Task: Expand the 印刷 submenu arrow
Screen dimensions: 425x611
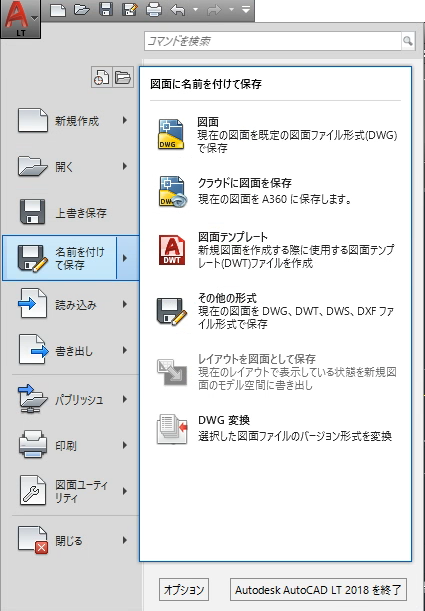Action: 125,445
